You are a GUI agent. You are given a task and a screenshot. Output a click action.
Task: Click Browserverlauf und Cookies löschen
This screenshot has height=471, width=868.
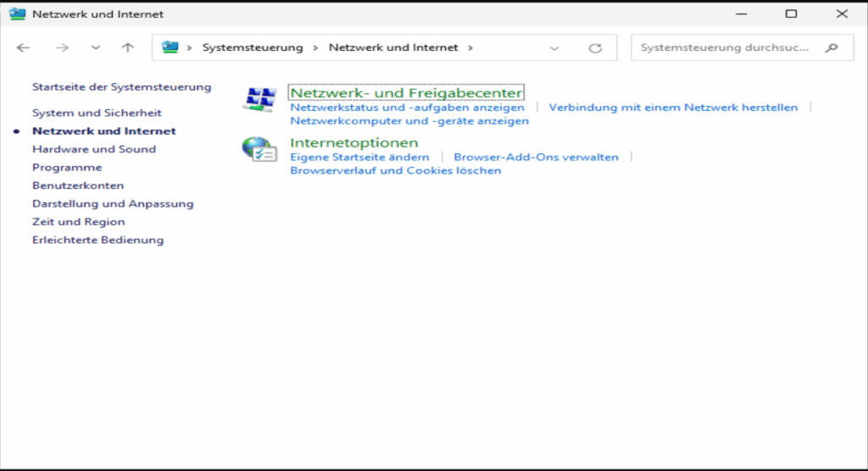click(x=396, y=170)
